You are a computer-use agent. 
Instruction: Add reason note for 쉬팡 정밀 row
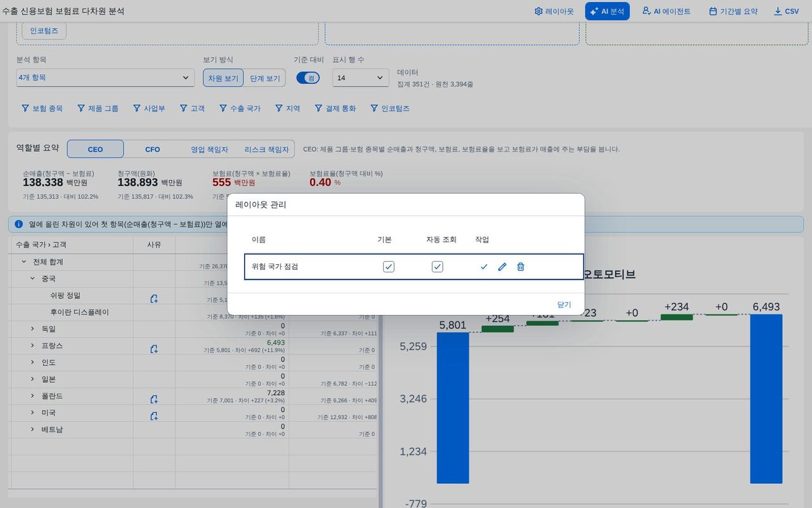(154, 298)
